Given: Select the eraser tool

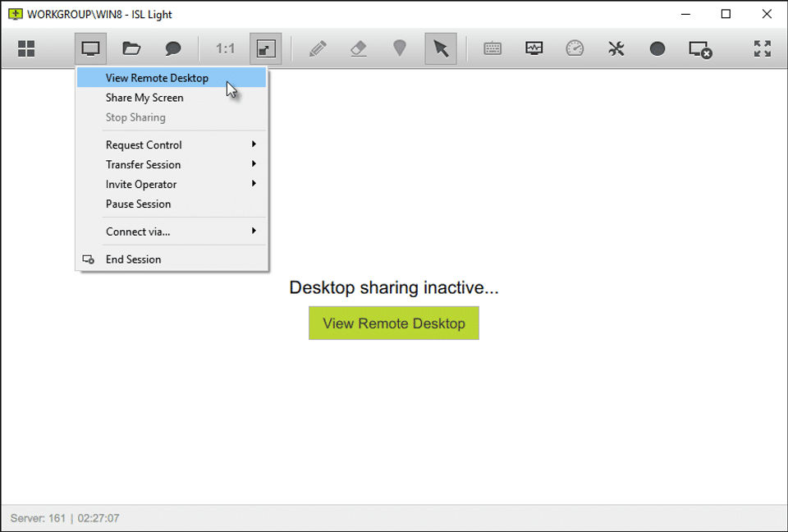Looking at the screenshot, I should coord(359,48).
